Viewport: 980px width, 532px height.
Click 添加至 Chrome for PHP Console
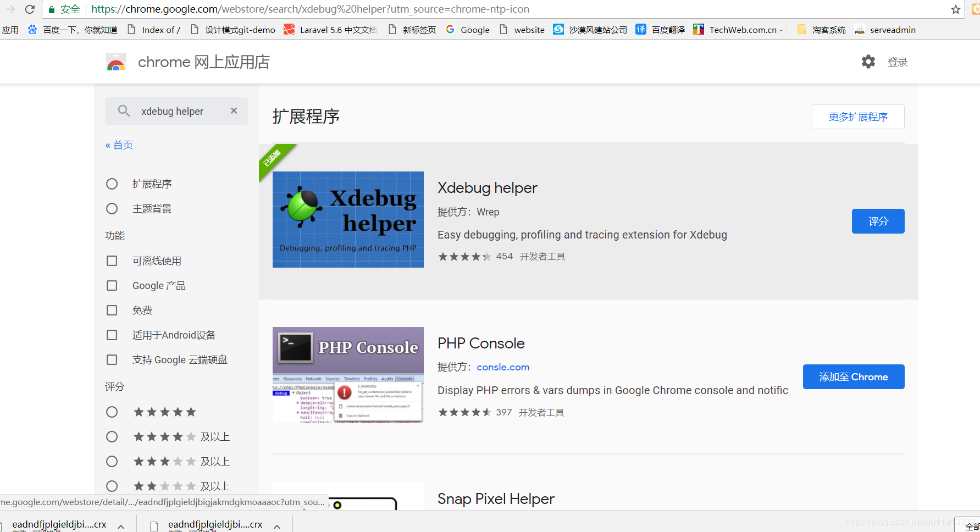854,376
